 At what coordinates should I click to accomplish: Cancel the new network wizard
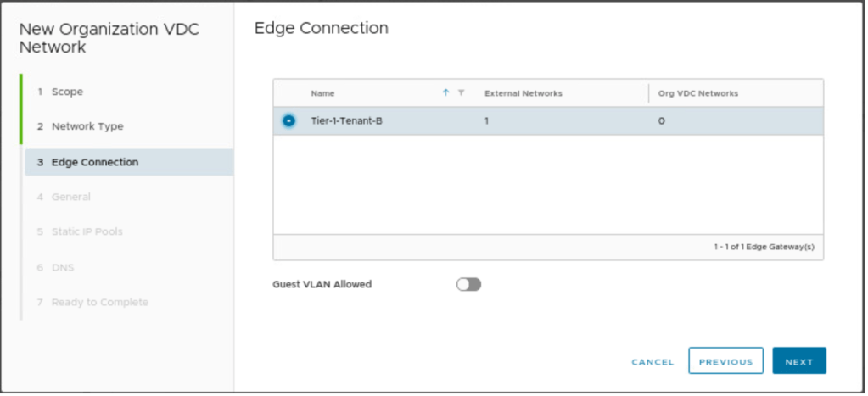point(652,362)
